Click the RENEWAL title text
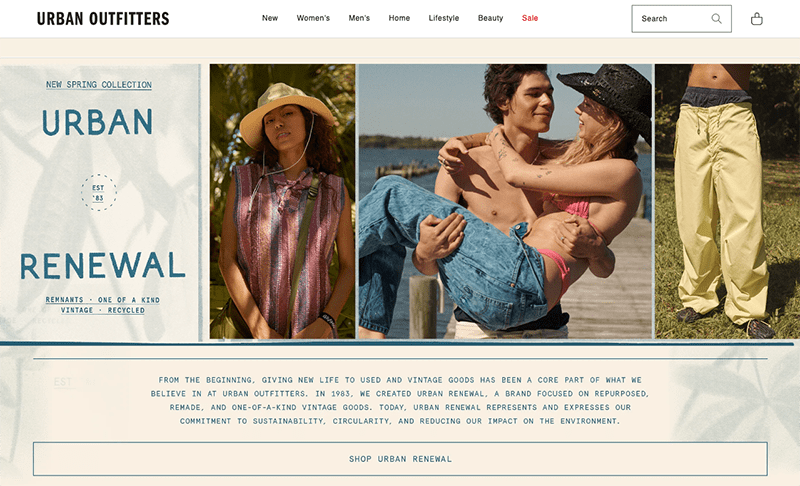 (x=103, y=266)
